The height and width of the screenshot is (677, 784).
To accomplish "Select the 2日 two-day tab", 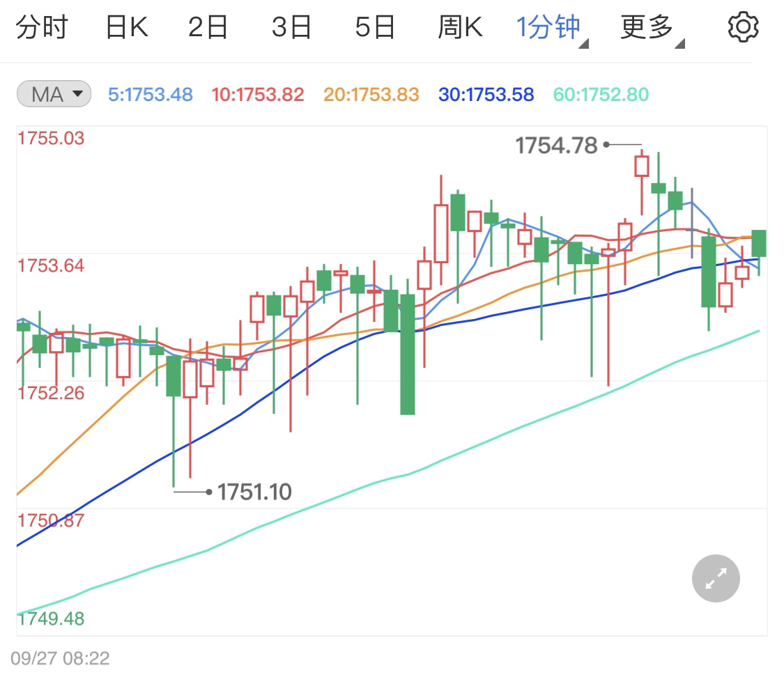I will tap(208, 27).
